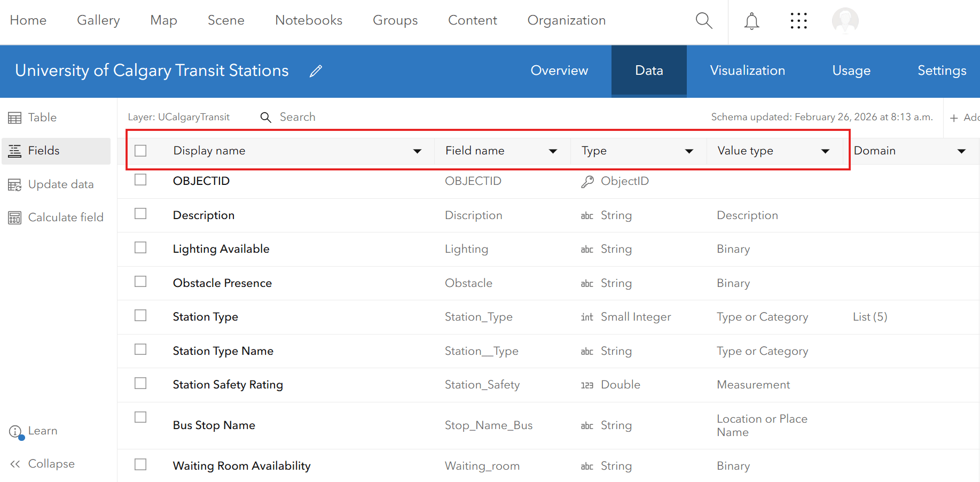This screenshot has height=482, width=980.
Task: Click the Location or Place Name value type
Action: [762, 425]
